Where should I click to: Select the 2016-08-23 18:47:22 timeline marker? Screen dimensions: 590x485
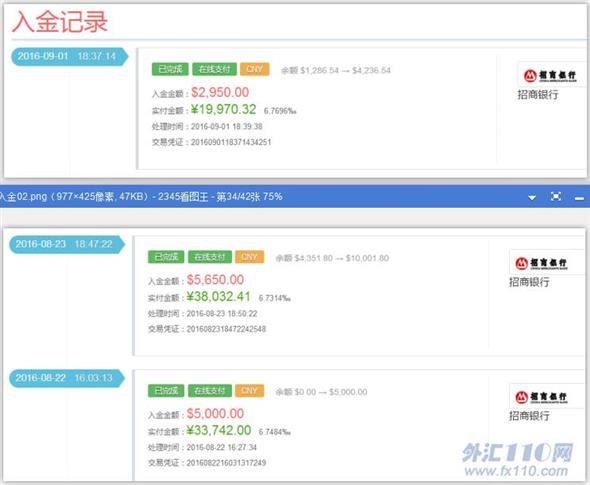click(67, 244)
